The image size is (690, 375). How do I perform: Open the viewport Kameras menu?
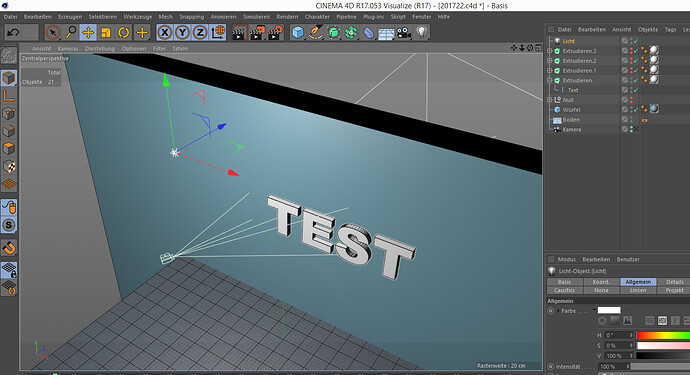68,48
